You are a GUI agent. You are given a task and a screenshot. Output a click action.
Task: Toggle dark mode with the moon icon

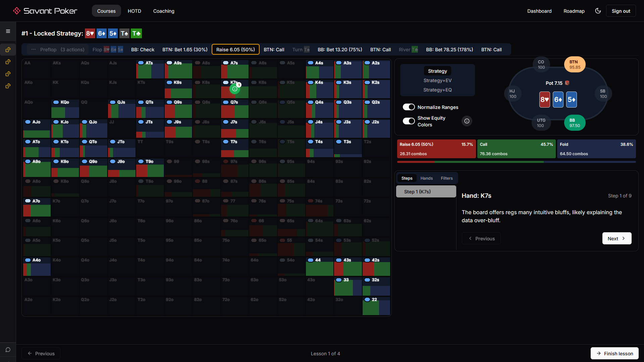click(x=598, y=11)
